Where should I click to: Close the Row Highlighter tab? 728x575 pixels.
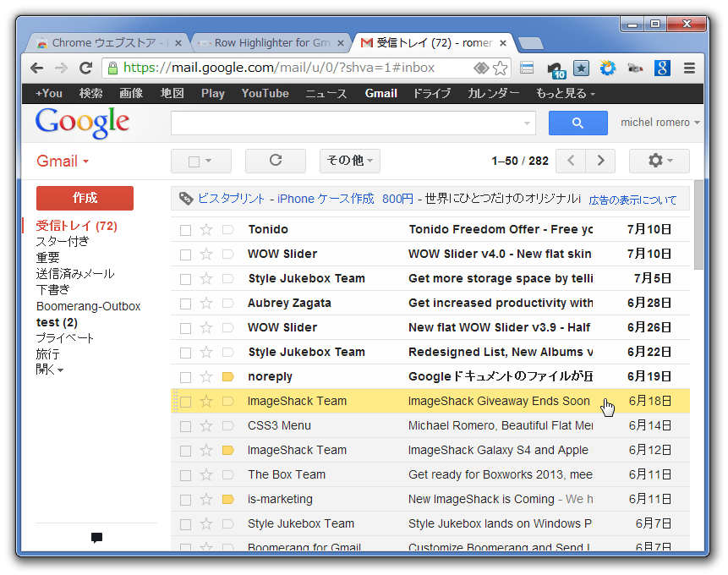(x=340, y=43)
